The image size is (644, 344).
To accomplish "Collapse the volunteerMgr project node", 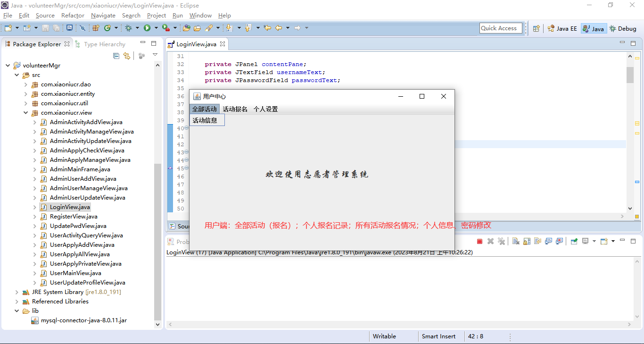I will coord(8,66).
